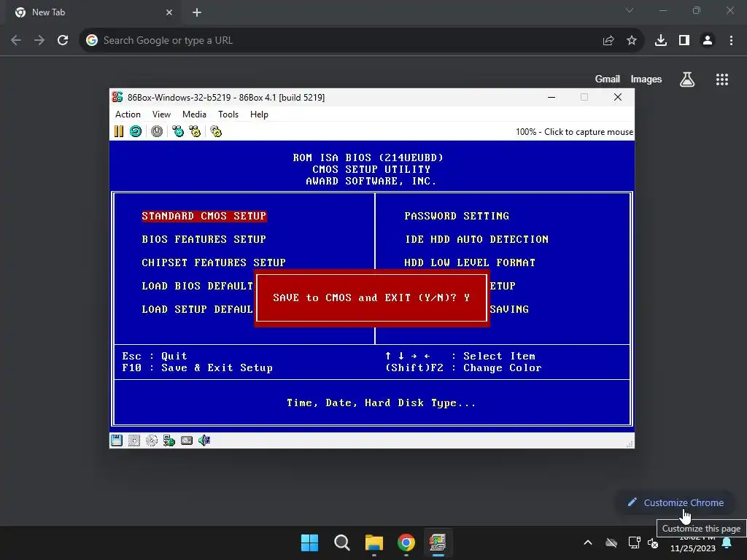Open the Google apps grid

[722, 79]
